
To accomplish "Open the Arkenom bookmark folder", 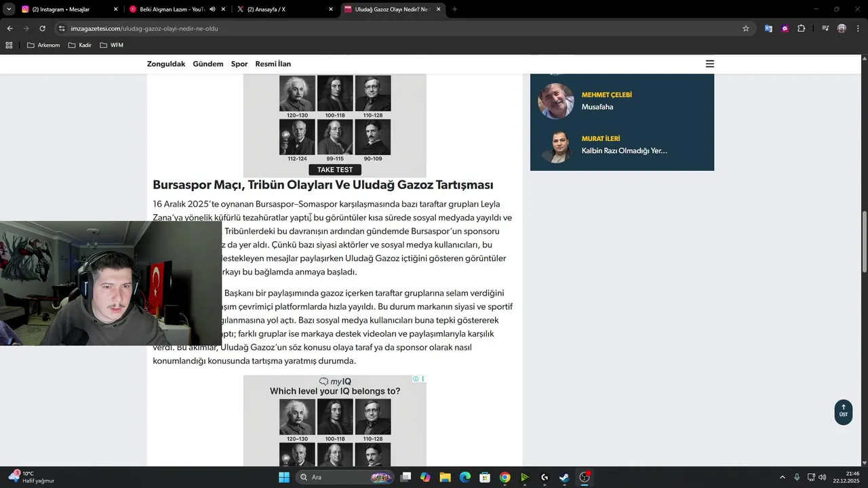I will tap(43, 45).
